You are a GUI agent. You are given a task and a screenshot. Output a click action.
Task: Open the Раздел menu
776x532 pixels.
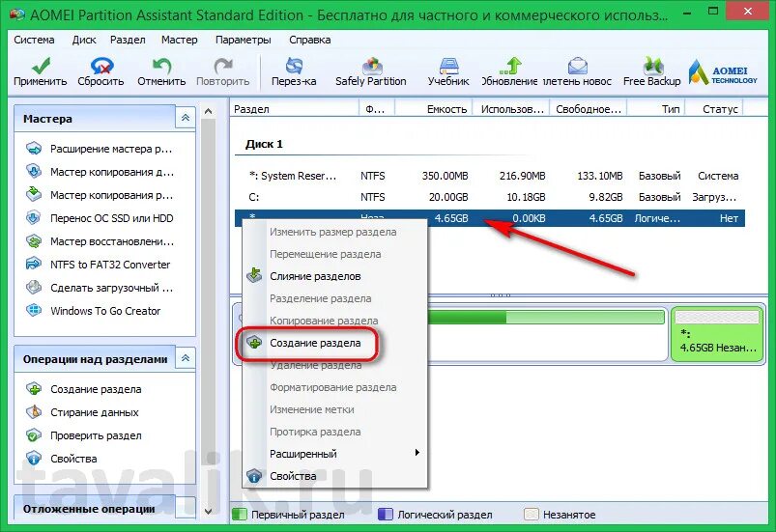[128, 40]
